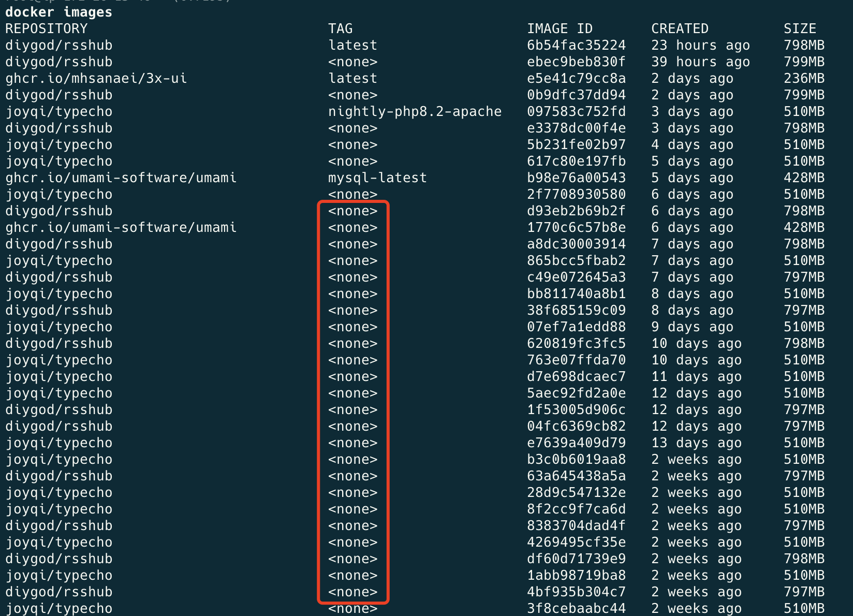The width and height of the screenshot is (853, 616).
Task: Select image ID c49e072645a3
Action: click(x=576, y=277)
